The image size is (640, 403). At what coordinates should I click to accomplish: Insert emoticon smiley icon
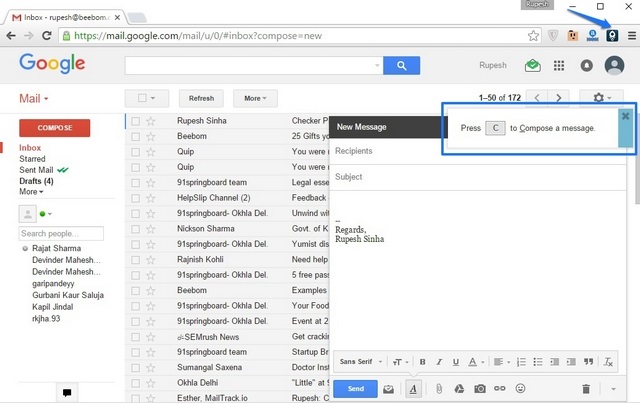(x=520, y=389)
